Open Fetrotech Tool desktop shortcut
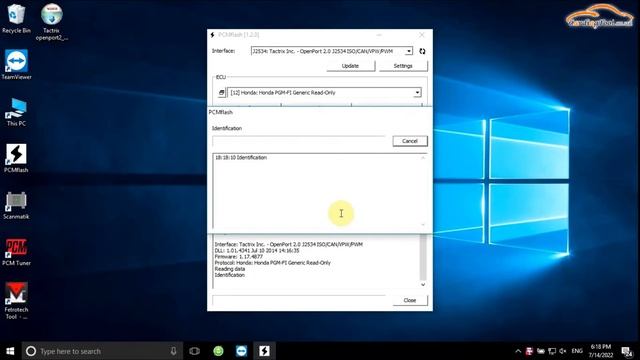Image resolution: width=640 pixels, height=360 pixels. [x=16, y=300]
